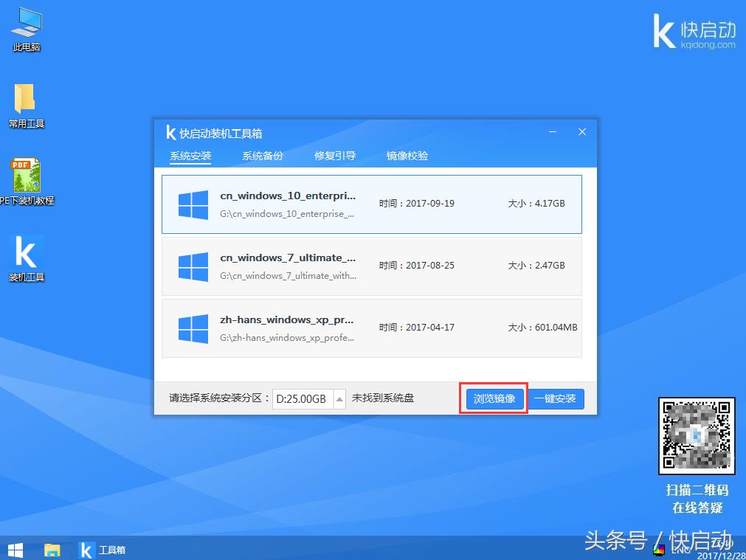The height and width of the screenshot is (560, 746).
Task: Switch to the 系统备份 tab
Action: [262, 156]
